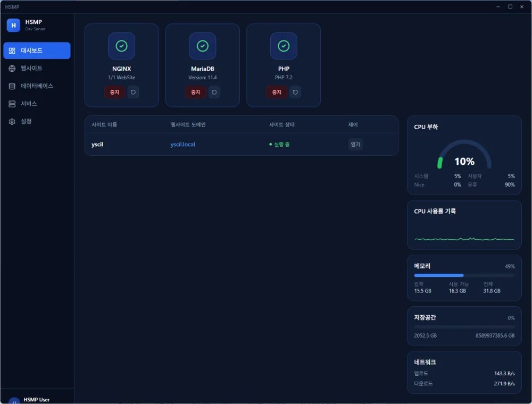532x404 pixels.
Task: Click the HSMP blue logo icon
Action: (x=14, y=26)
